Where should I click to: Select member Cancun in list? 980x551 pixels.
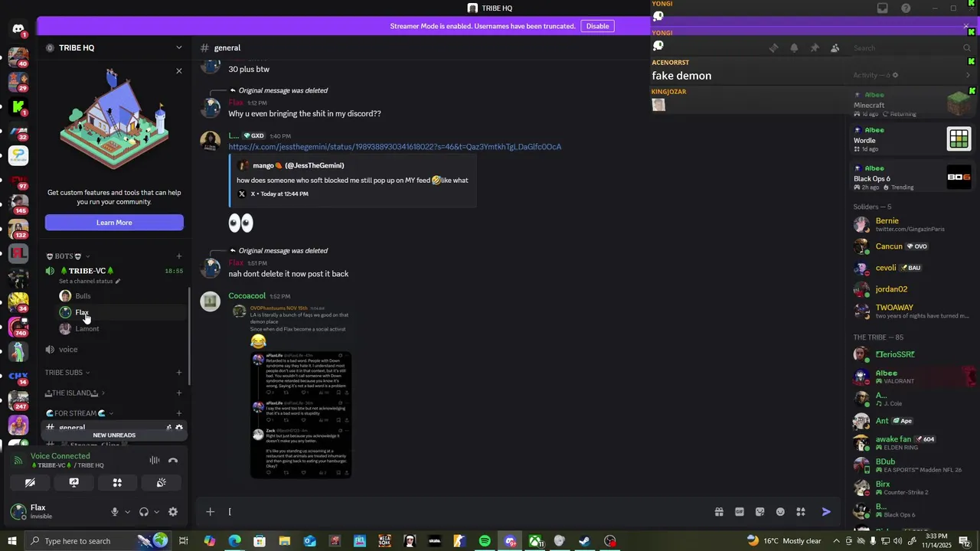(911, 246)
